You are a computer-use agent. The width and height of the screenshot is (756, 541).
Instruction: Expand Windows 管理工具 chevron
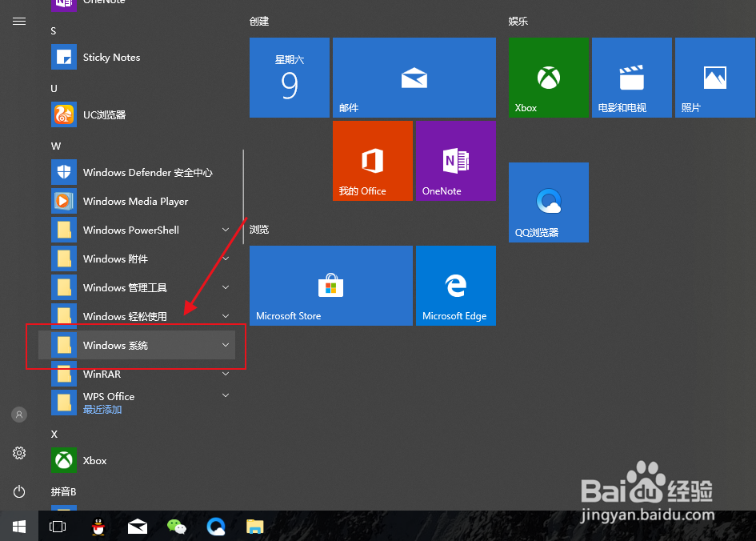pos(225,287)
